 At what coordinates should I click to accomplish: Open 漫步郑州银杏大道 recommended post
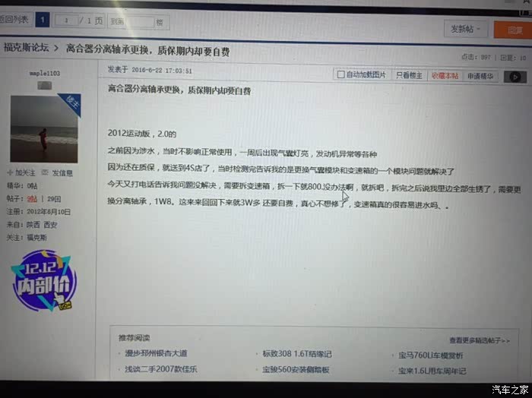click(x=156, y=353)
